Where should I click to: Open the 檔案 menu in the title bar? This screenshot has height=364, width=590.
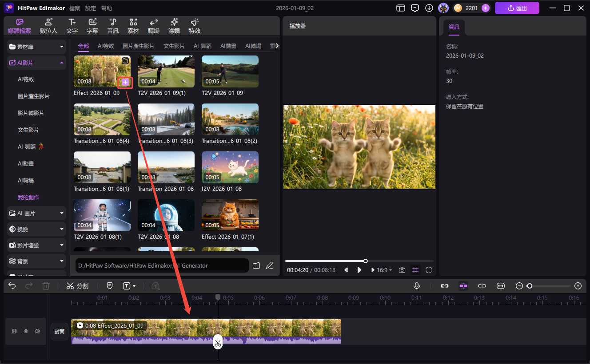(75, 8)
